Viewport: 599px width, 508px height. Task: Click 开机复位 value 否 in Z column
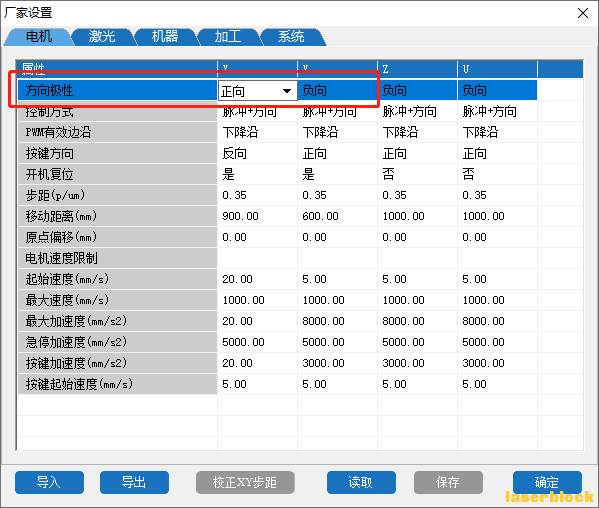click(x=417, y=175)
